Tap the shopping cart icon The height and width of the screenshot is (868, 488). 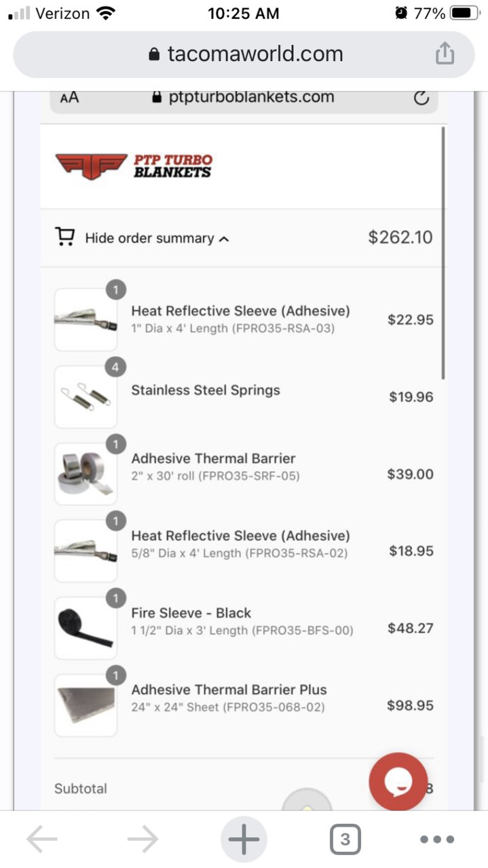click(x=65, y=237)
